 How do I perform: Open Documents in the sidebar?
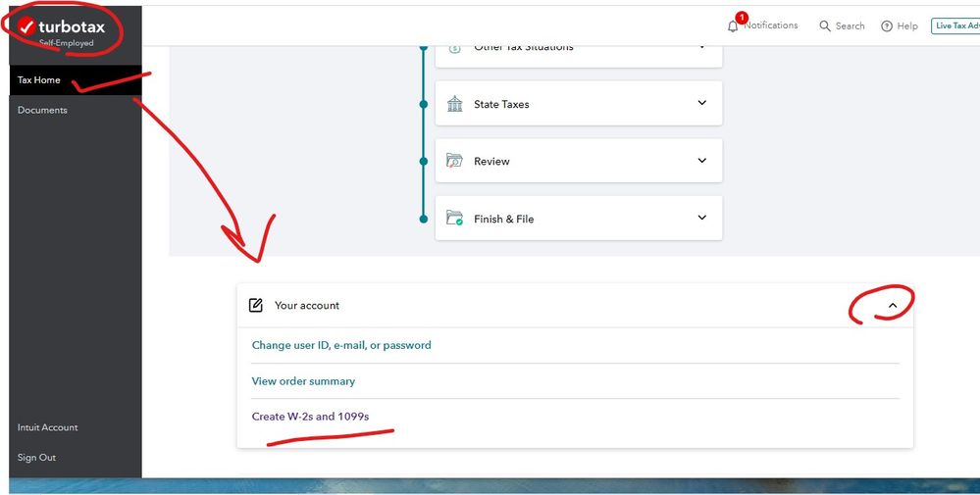pyautogui.click(x=42, y=110)
